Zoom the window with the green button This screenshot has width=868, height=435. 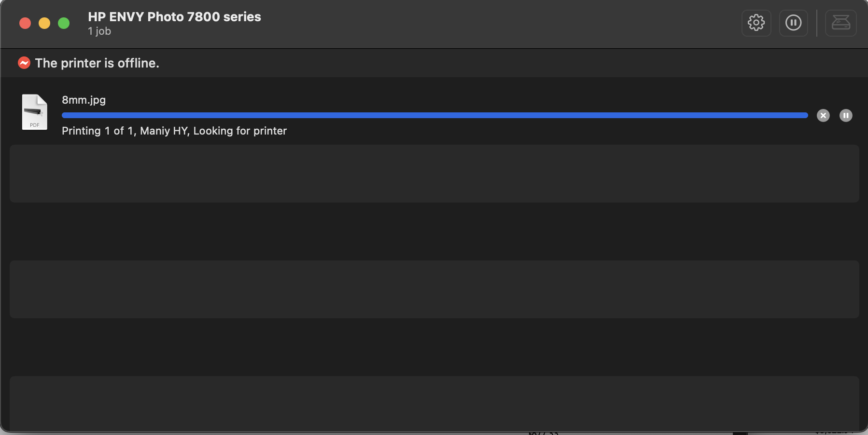pyautogui.click(x=64, y=23)
